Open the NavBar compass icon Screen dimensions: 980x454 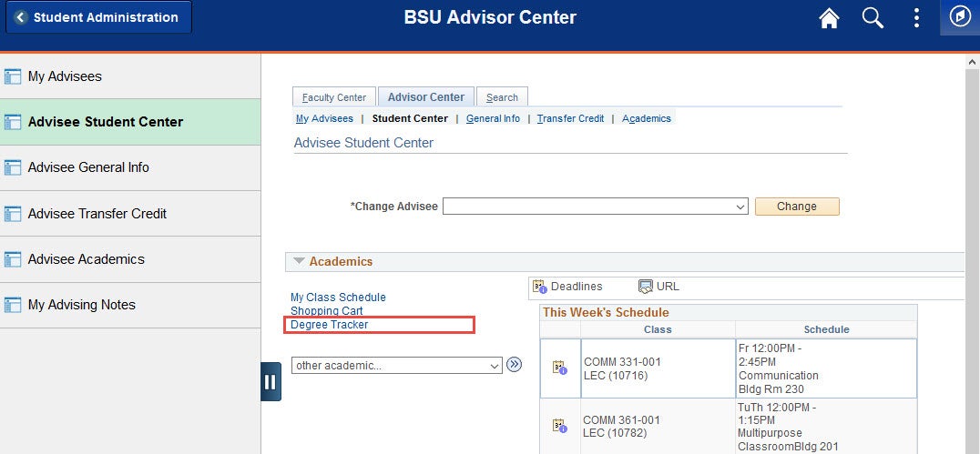960,17
